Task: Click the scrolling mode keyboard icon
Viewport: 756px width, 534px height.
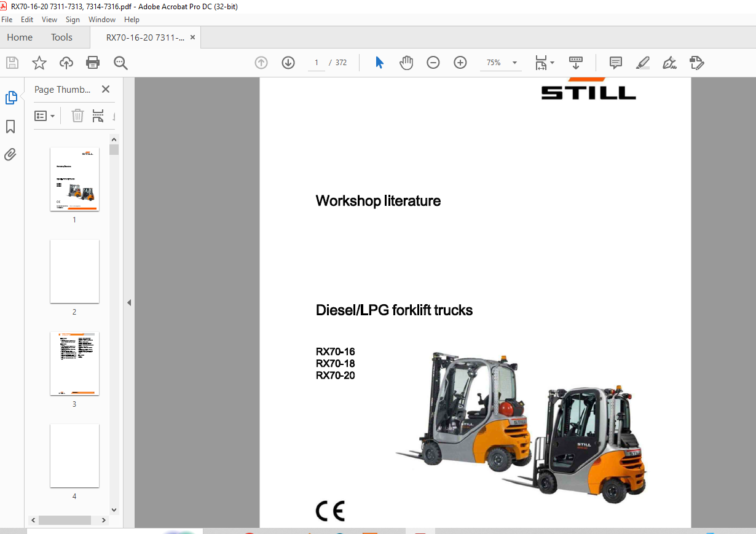Action: coord(576,63)
